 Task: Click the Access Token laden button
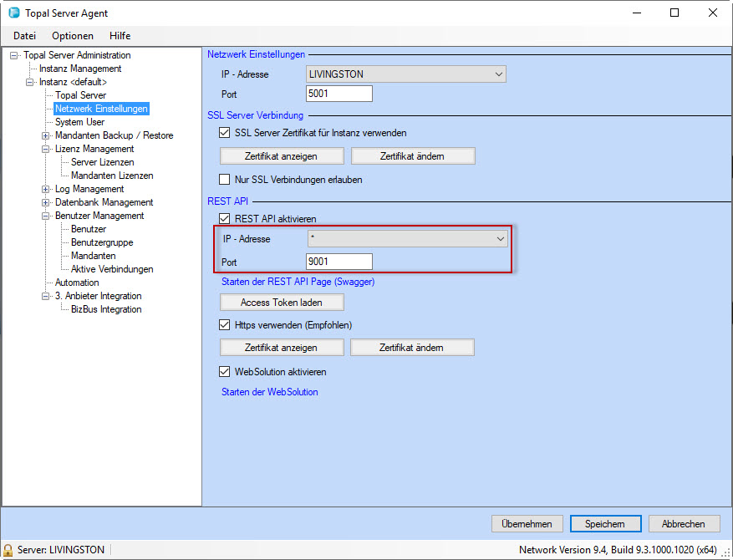281,303
